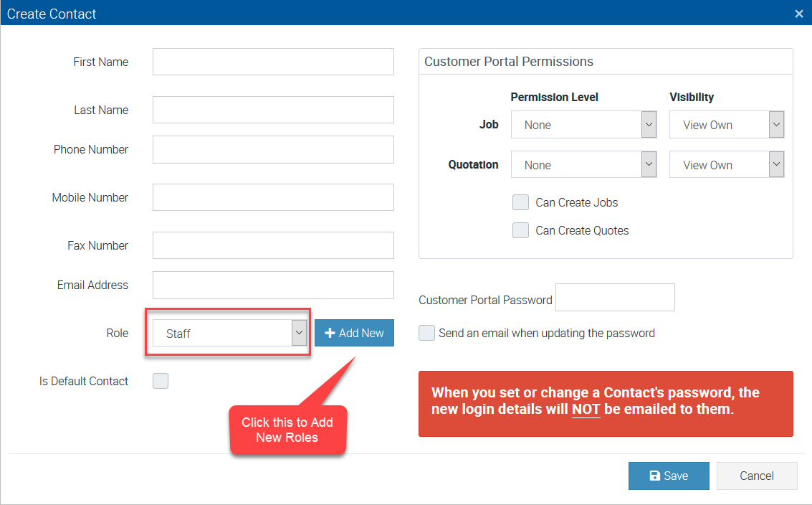Click the Customer Portal Password field

point(615,298)
